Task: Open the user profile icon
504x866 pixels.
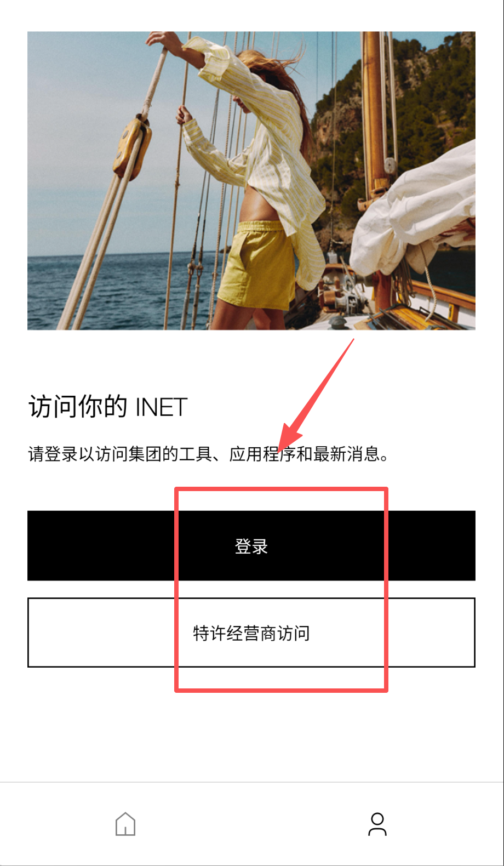Action: pyautogui.click(x=377, y=824)
